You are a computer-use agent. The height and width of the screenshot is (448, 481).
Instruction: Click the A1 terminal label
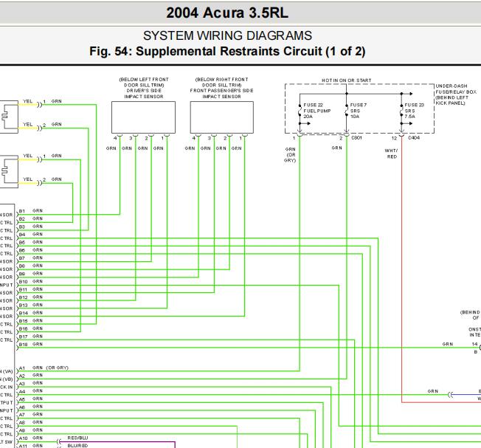[x=22, y=368]
